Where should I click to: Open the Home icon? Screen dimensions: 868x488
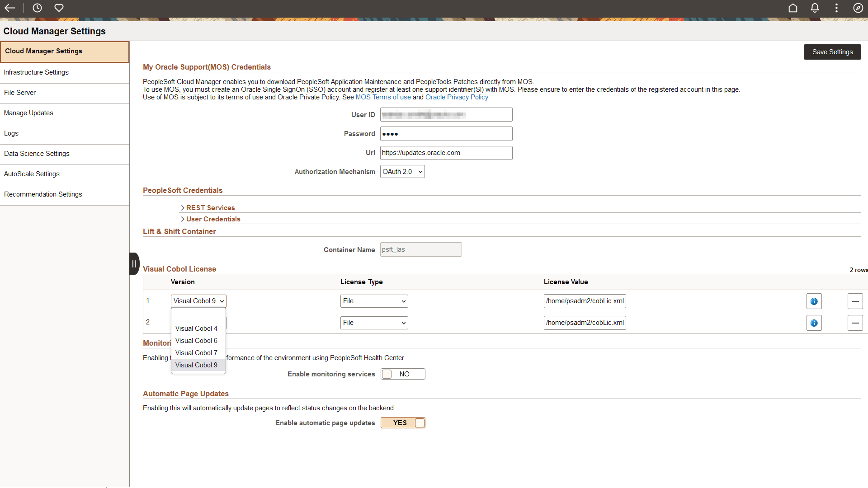click(793, 8)
